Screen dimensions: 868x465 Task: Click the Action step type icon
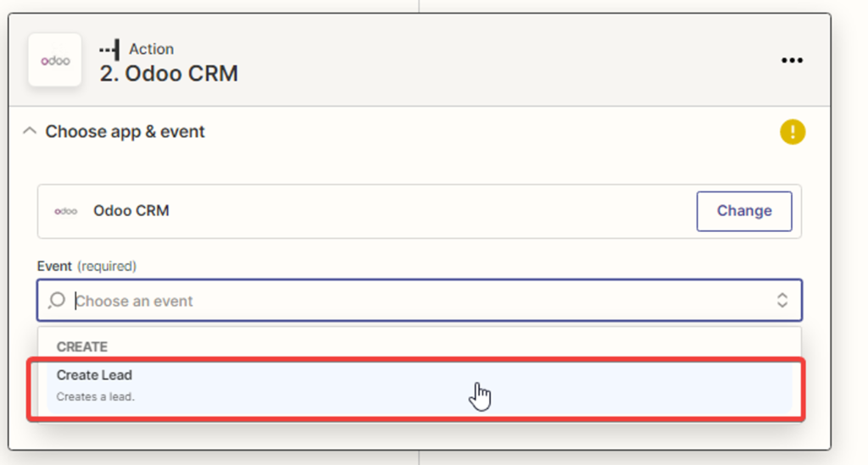point(109,50)
